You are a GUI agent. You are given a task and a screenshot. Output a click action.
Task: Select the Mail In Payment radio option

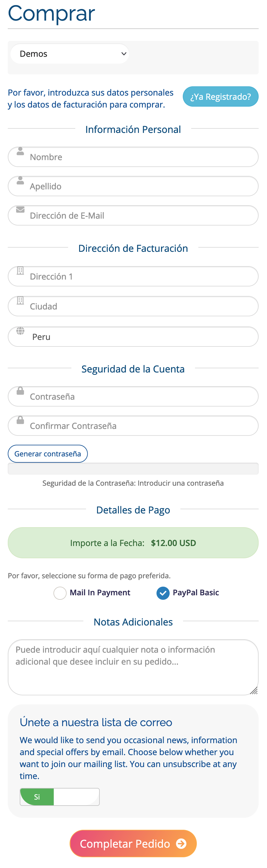click(60, 593)
